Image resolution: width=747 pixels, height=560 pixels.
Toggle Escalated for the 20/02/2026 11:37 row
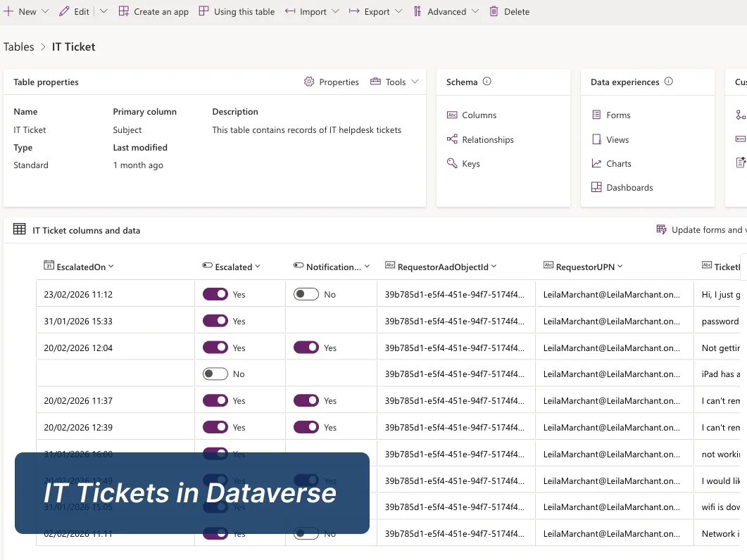point(215,400)
